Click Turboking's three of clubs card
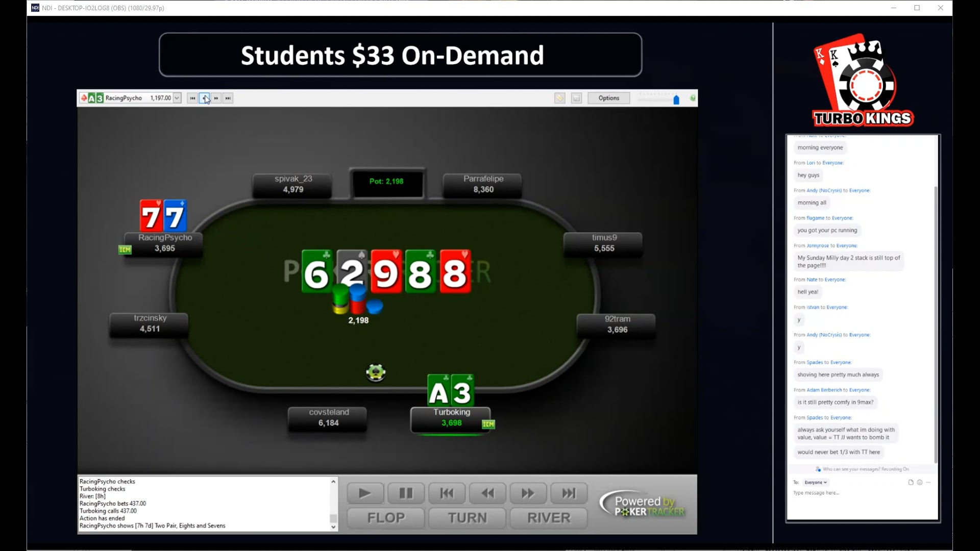 click(462, 390)
